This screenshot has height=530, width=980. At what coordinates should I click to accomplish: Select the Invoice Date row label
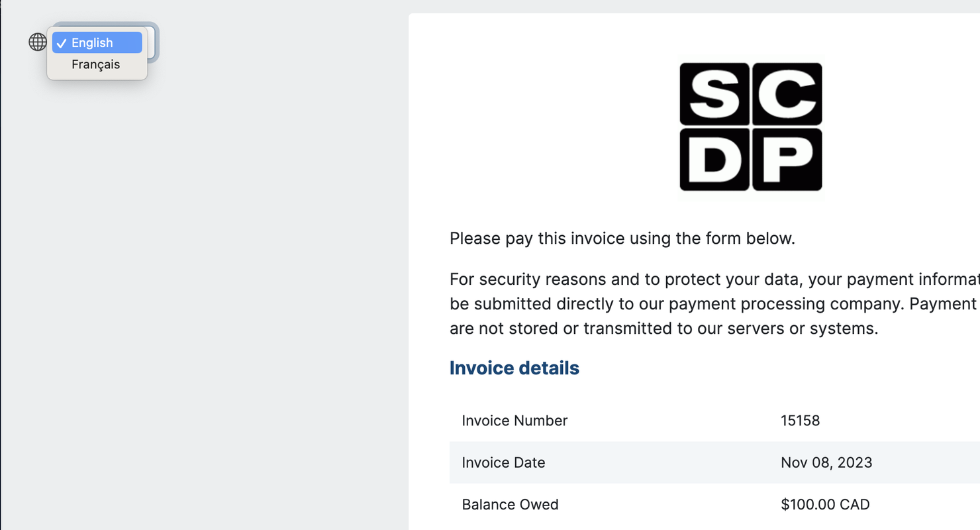click(x=503, y=462)
